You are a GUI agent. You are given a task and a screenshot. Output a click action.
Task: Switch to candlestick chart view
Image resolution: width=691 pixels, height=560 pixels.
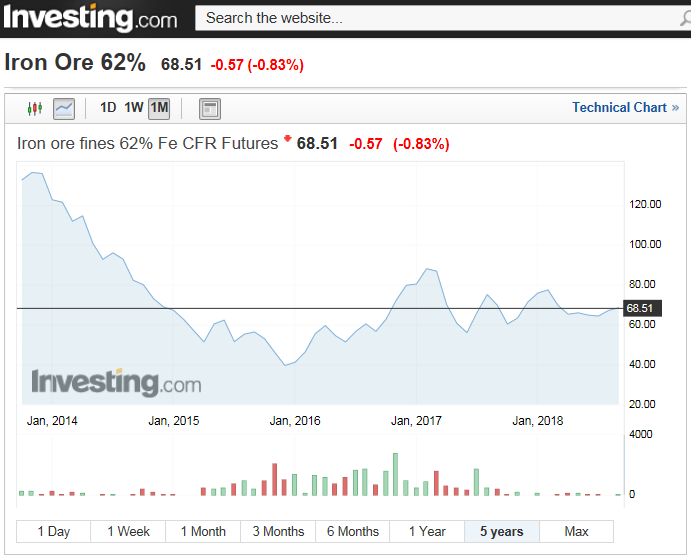[35, 108]
